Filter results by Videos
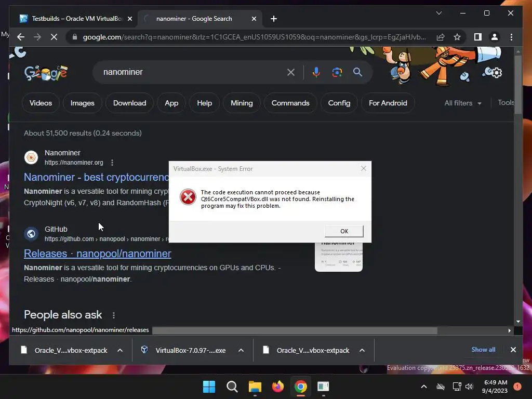 pyautogui.click(x=41, y=103)
